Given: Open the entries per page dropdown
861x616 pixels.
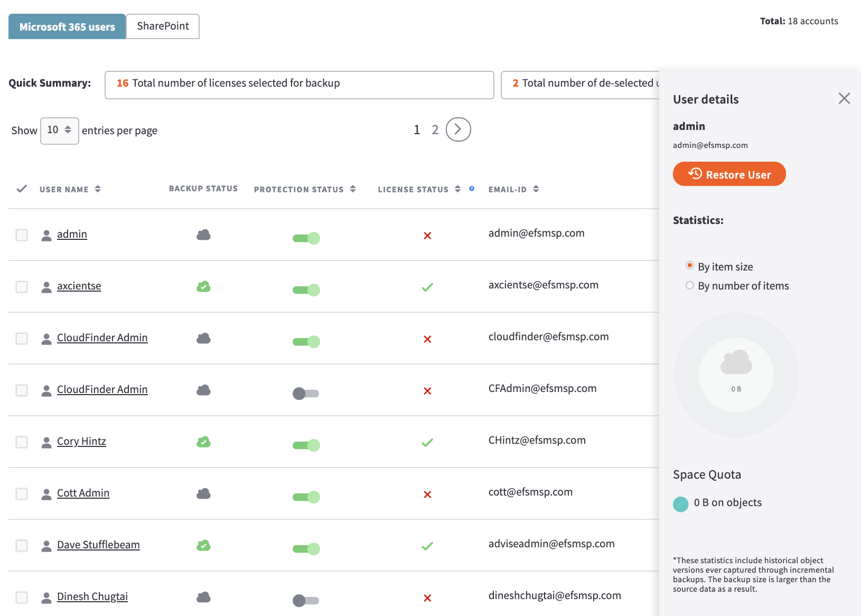Looking at the screenshot, I should coord(59,130).
